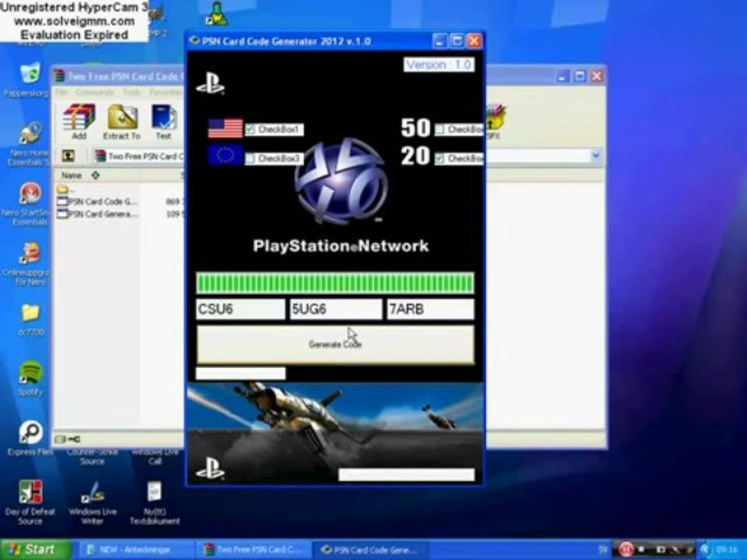Click the code field containing 5UG6
The height and width of the screenshot is (560, 747).
(336, 309)
